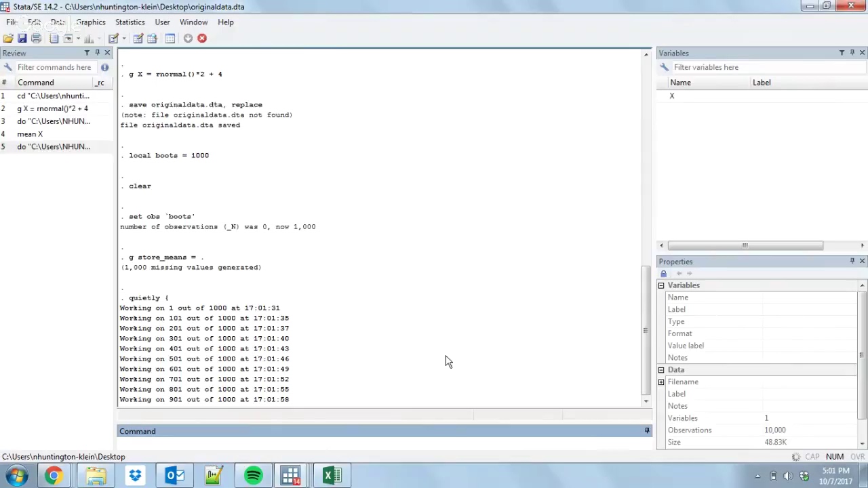Click the Filter variables here field
This screenshot has width=868, height=488.
point(768,67)
